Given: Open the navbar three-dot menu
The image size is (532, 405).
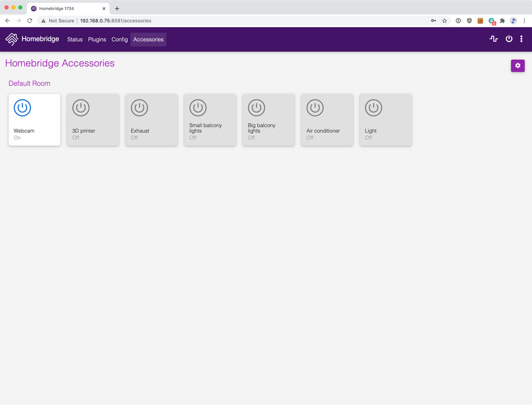Looking at the screenshot, I should point(521,38).
